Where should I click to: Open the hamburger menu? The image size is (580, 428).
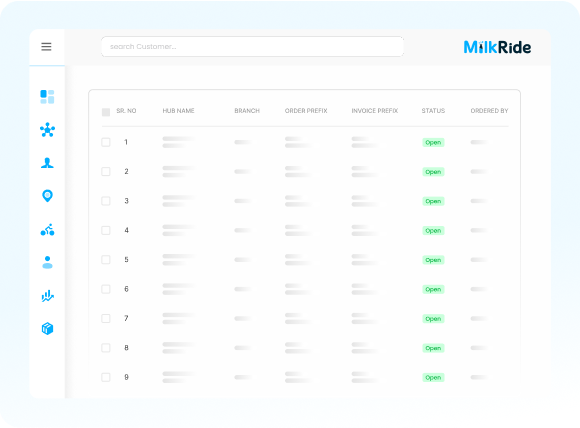point(46,47)
